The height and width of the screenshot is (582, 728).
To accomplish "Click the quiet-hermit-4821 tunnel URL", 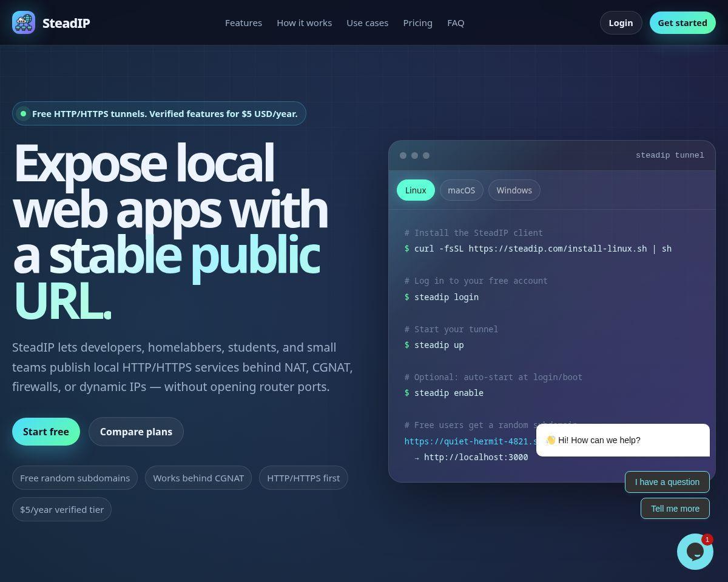I will click(471, 441).
